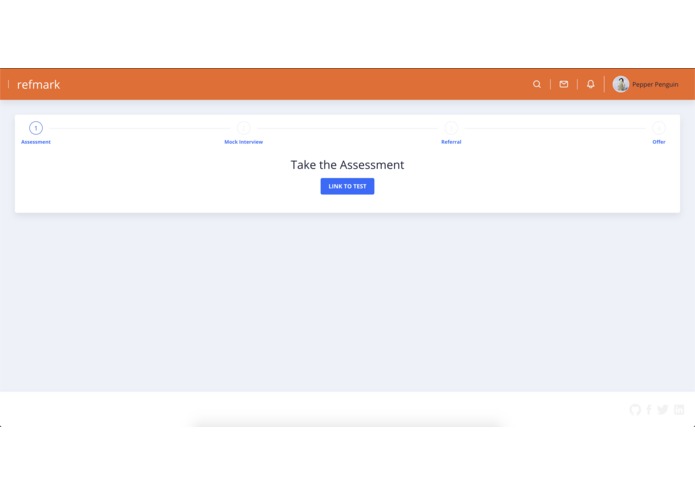The width and height of the screenshot is (695, 494).
Task: Open notifications bell icon
Action: coord(590,84)
